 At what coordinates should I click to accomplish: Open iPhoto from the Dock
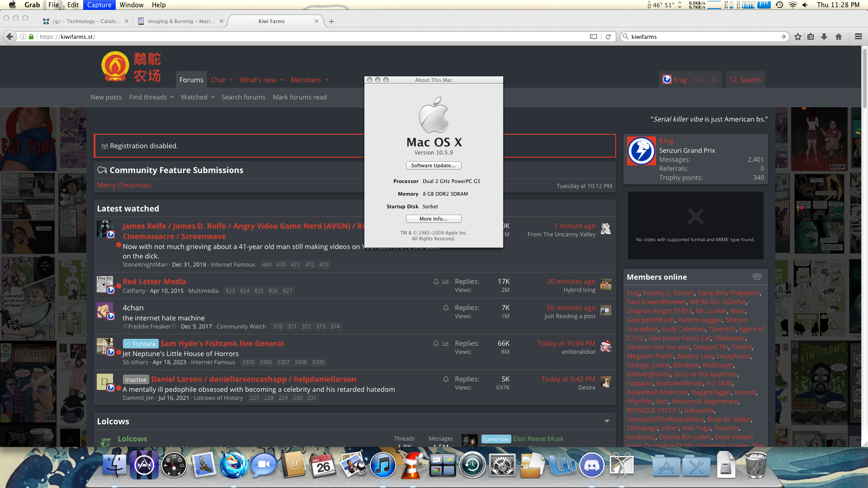tap(353, 465)
